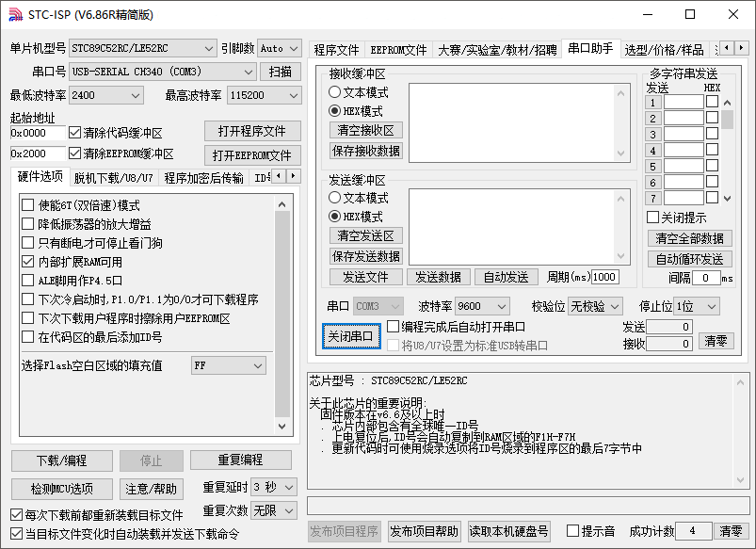This screenshot has width=756, height=549.
Task: Enable 使能6T(双倍速)模式 checkbox
Action: (x=28, y=205)
